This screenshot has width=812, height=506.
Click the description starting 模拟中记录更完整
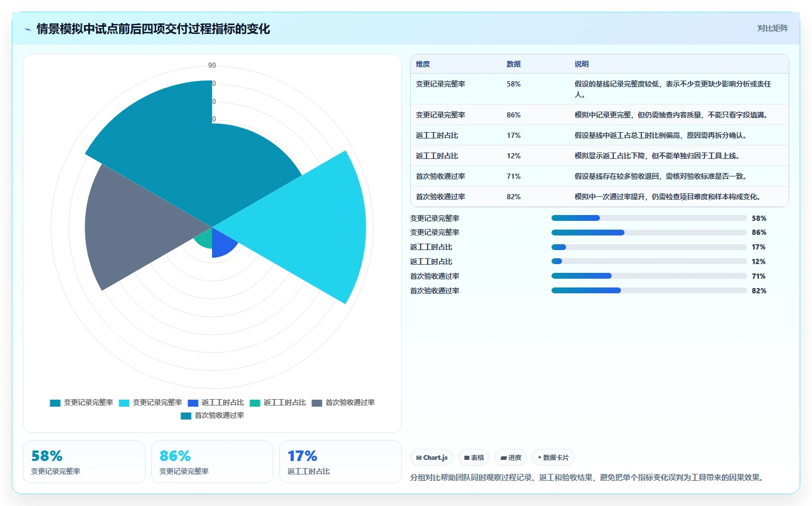point(671,115)
